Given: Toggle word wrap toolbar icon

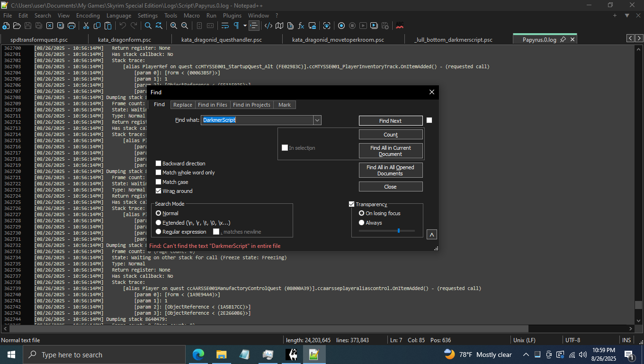Looking at the screenshot, I should point(225,26).
